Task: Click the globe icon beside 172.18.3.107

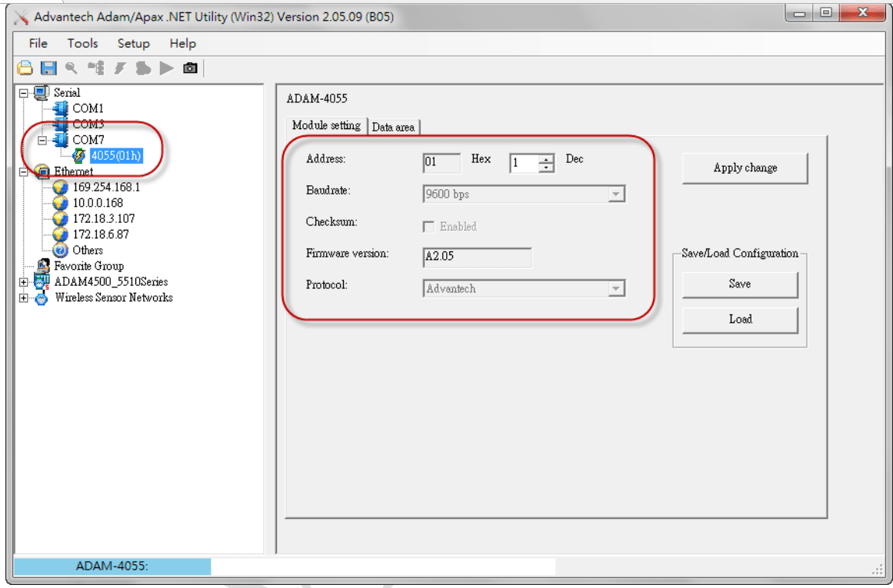Action: pos(60,218)
